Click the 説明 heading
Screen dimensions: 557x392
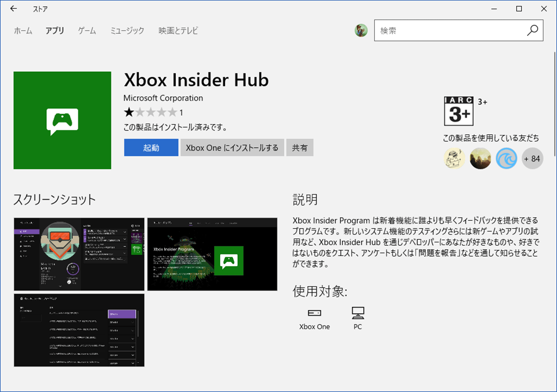point(305,200)
